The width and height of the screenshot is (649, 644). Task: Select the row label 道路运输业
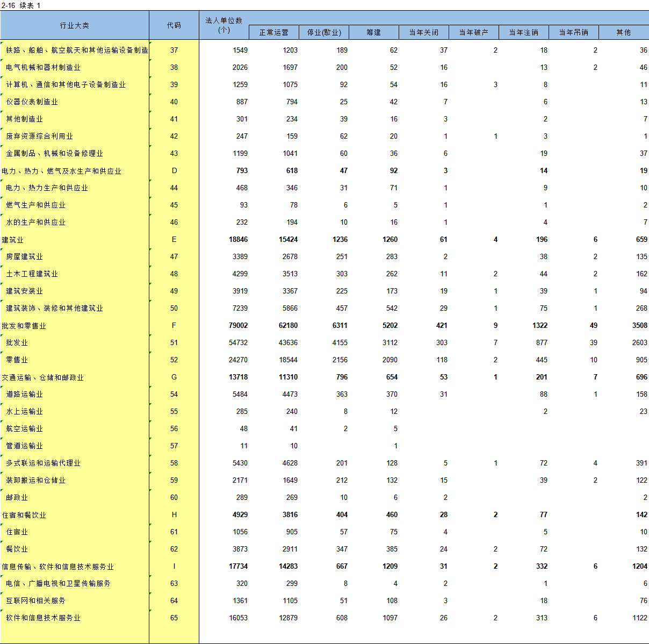click(x=24, y=394)
